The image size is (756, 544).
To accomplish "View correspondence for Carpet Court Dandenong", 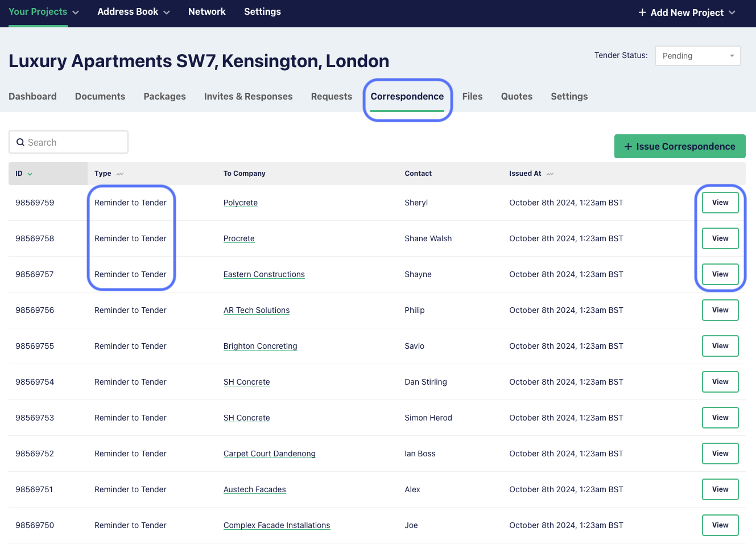I will (720, 454).
